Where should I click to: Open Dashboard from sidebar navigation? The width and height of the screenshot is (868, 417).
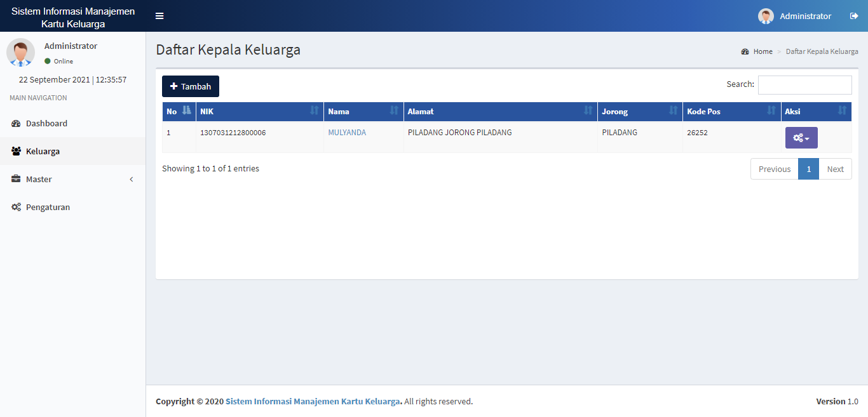pos(46,123)
